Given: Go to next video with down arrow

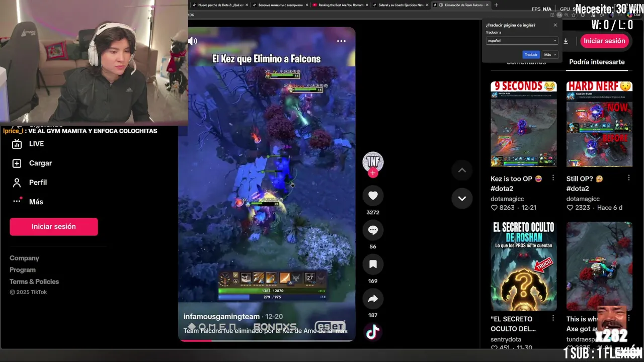Looking at the screenshot, I should pos(462,198).
